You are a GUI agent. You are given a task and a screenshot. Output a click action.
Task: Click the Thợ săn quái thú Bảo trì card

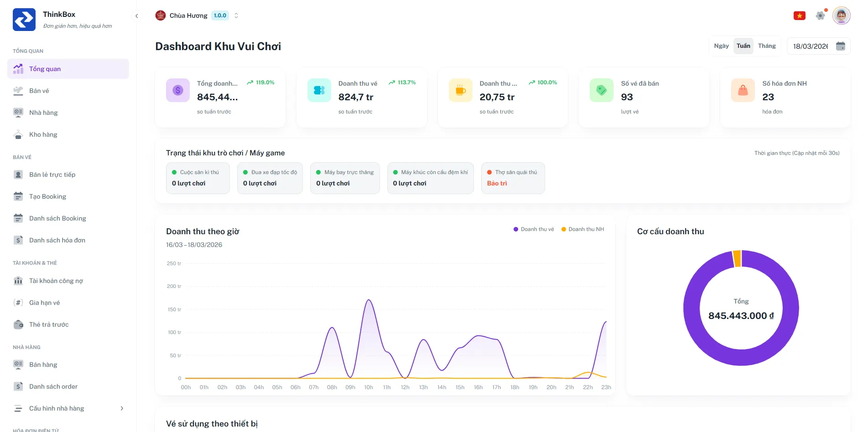(x=513, y=178)
